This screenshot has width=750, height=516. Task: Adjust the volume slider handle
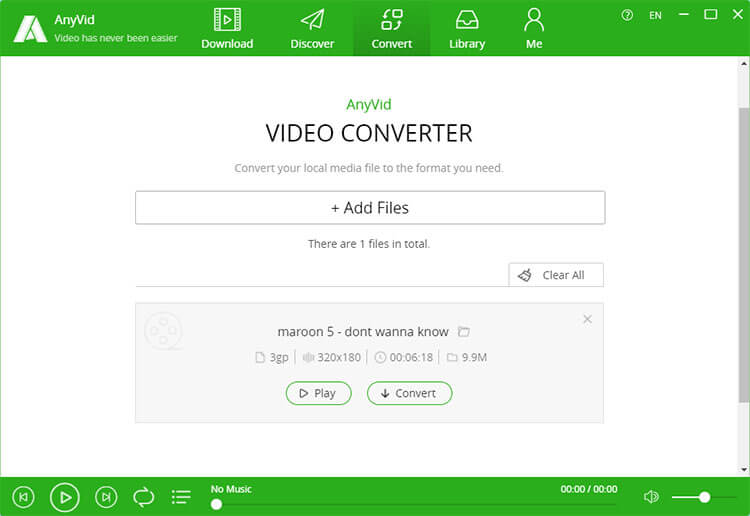pos(704,497)
